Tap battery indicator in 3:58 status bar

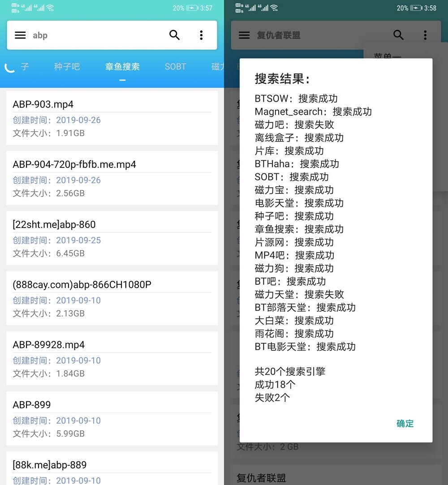(417, 8)
